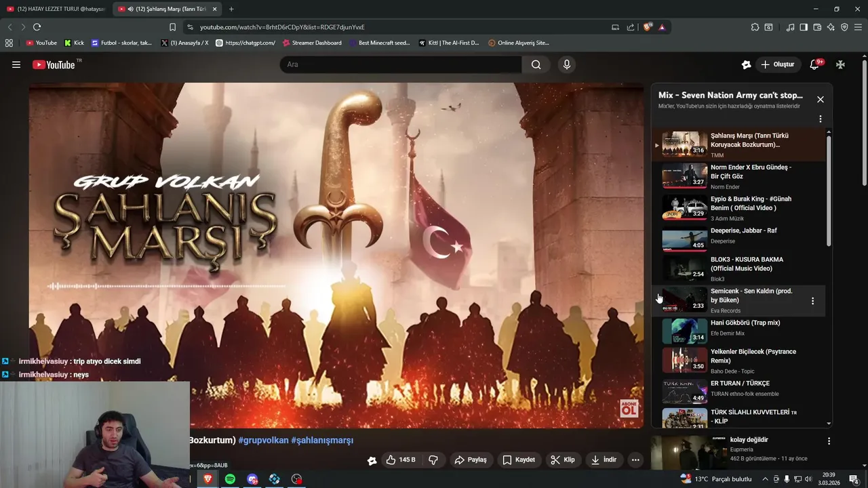
Task: Play Eypio & Burak King playlist item
Action: pyautogui.click(x=738, y=208)
